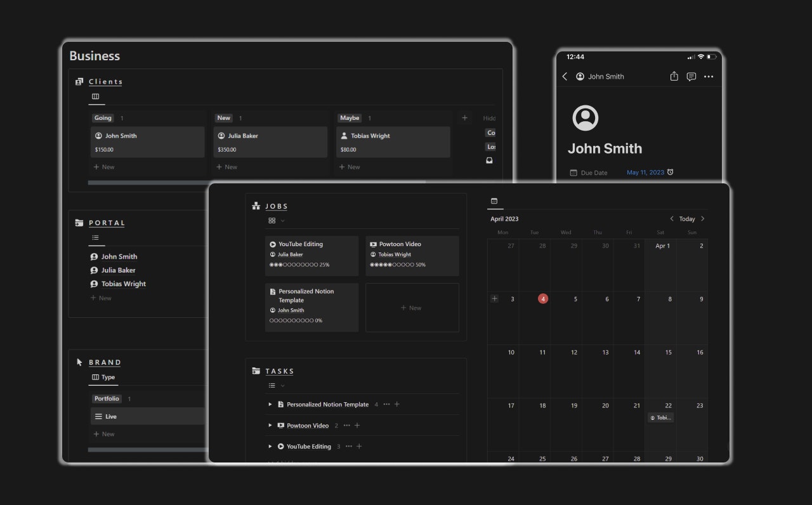
Task: Open the Live card in BRAND board
Action: 148,416
